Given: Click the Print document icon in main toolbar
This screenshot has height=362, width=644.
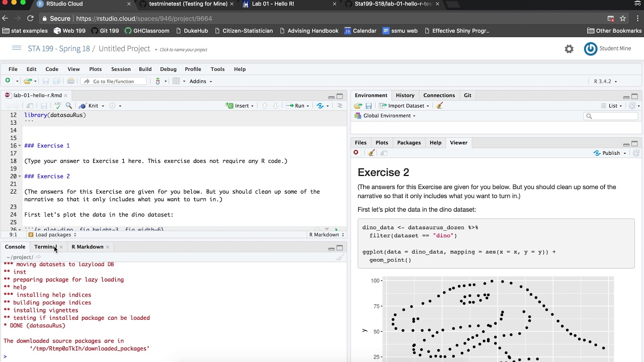Looking at the screenshot, I should coord(71,81).
